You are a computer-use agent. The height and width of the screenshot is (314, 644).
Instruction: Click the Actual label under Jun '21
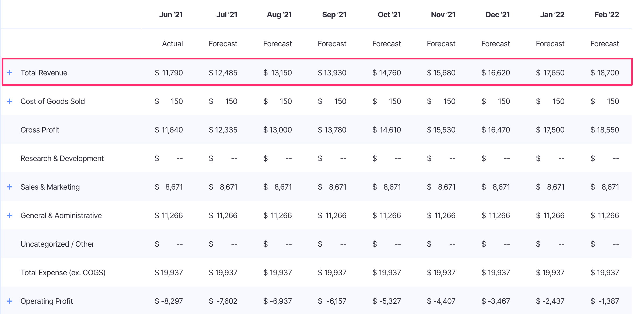(x=172, y=43)
